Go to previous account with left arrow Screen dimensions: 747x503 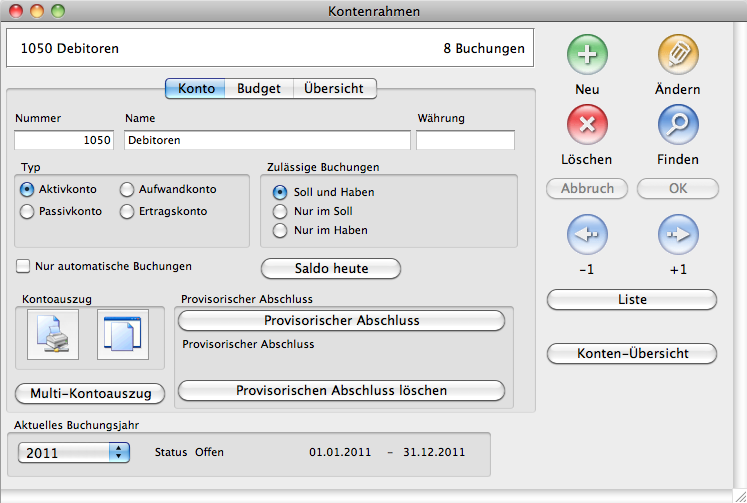click(587, 236)
